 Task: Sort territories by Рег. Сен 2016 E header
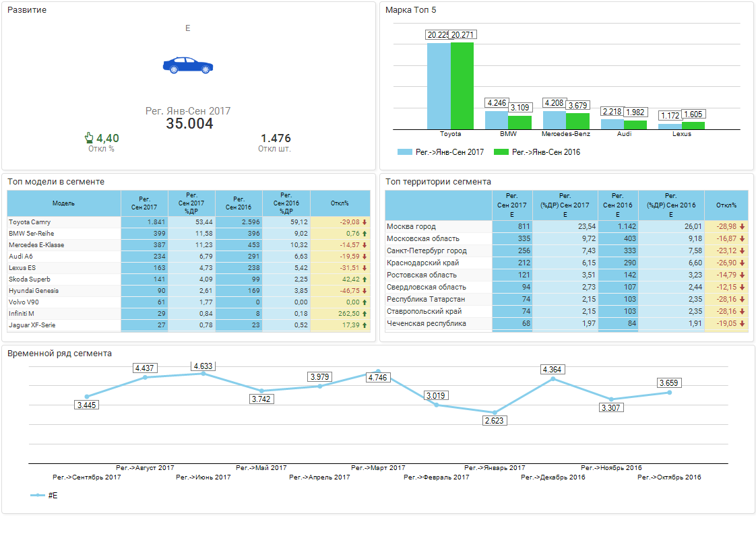[618, 205]
